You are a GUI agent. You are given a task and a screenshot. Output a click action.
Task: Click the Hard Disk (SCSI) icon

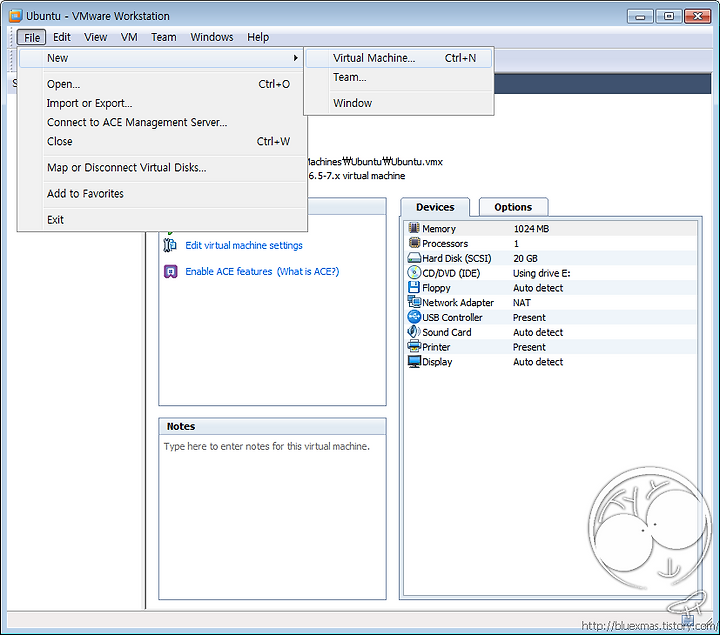414,258
